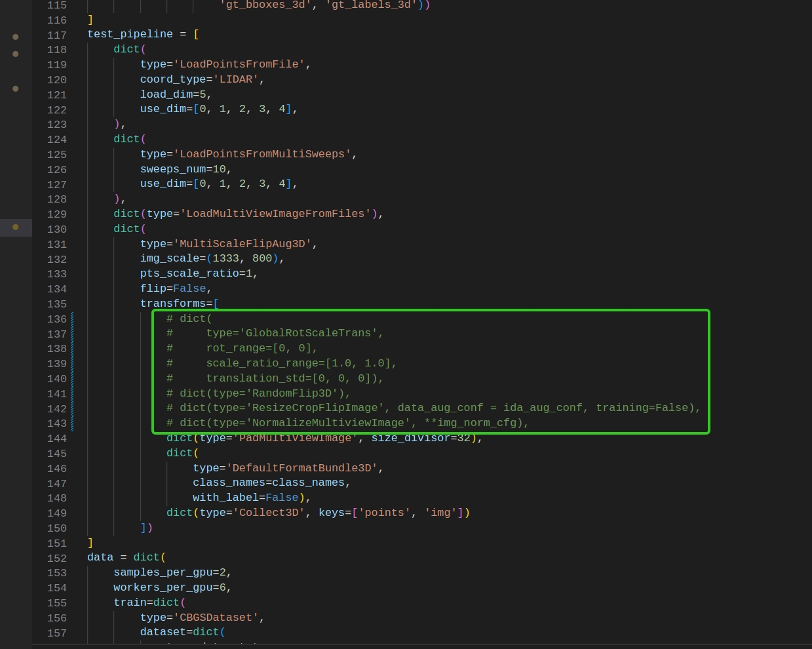Viewport: 812px width, 649px height.
Task: Click the gutter next to line 144 to set breakpoint
Action: (15, 439)
